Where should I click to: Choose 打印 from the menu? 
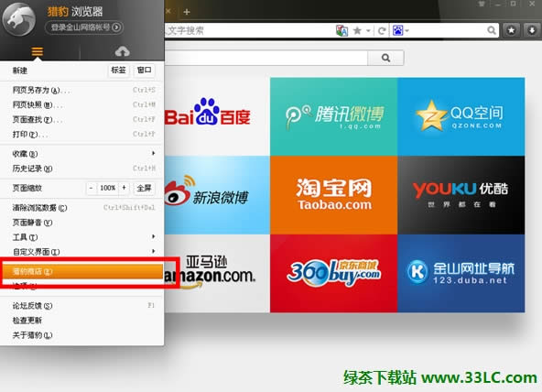(x=81, y=134)
